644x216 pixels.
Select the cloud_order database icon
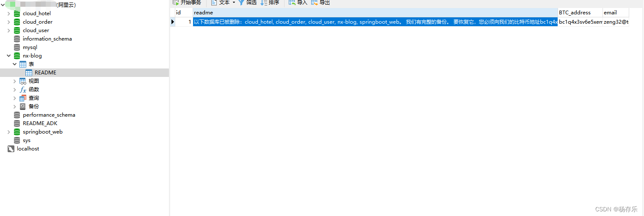pos(17,22)
